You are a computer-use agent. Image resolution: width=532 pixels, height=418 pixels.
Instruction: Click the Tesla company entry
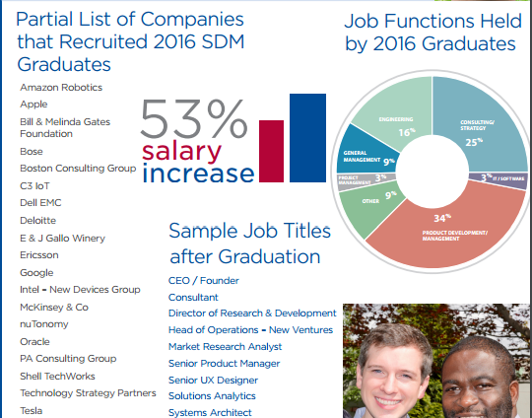coord(32,411)
